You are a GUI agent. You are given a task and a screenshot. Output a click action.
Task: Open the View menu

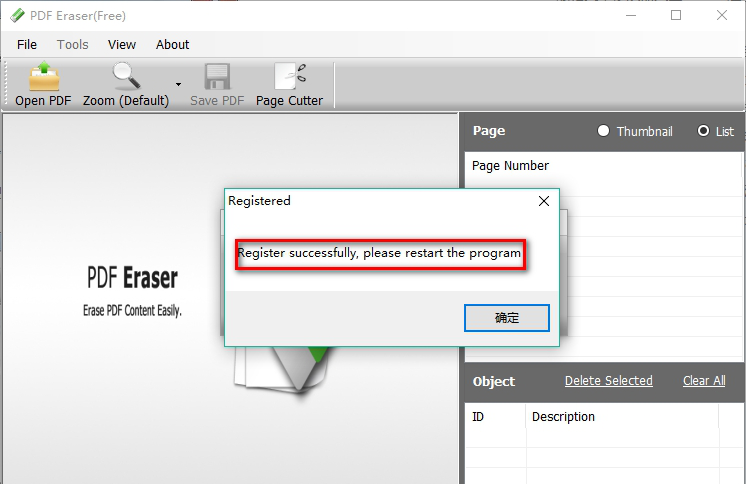[x=122, y=45]
